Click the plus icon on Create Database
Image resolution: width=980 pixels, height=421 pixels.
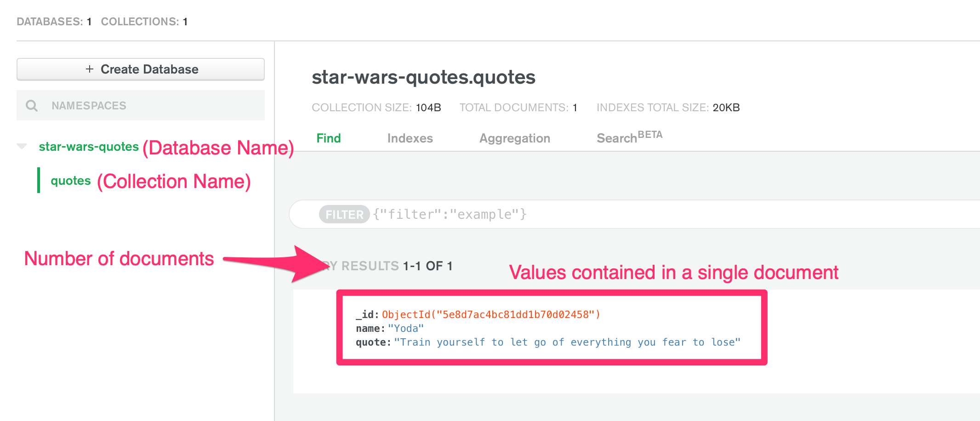pyautogui.click(x=89, y=69)
